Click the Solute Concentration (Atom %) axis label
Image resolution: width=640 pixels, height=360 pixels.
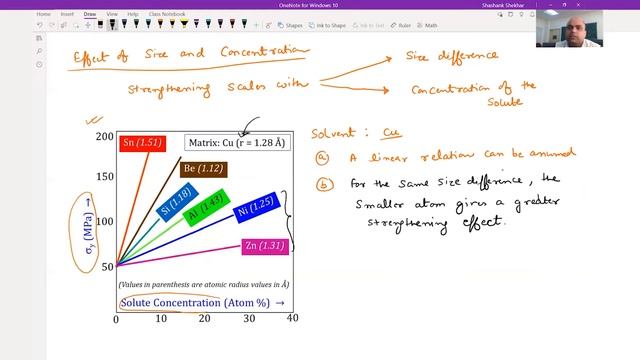coord(202,303)
